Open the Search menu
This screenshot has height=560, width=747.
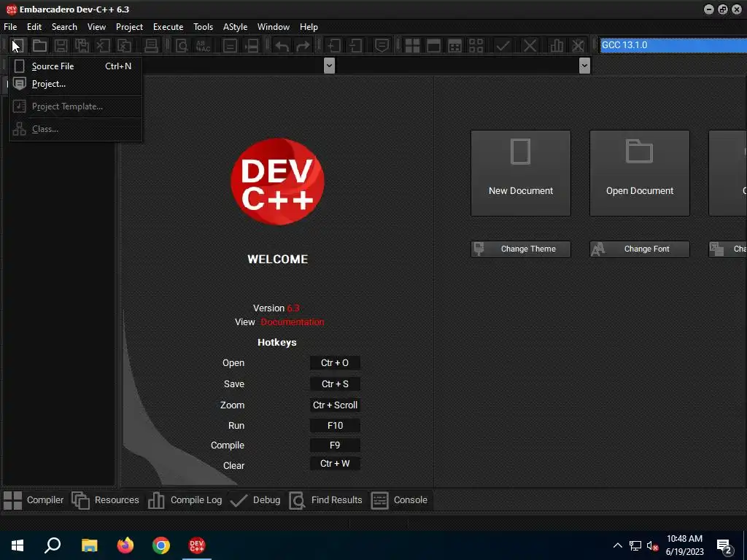click(64, 27)
